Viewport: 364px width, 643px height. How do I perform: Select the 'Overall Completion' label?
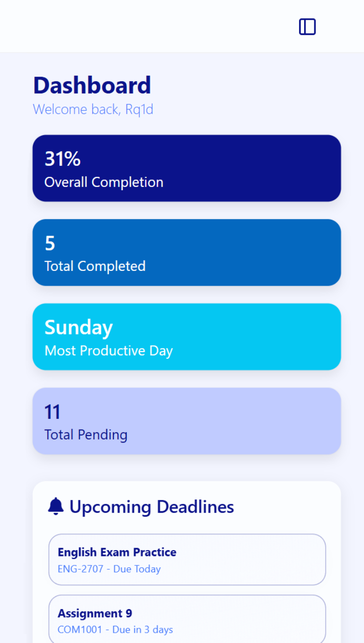coord(104,182)
